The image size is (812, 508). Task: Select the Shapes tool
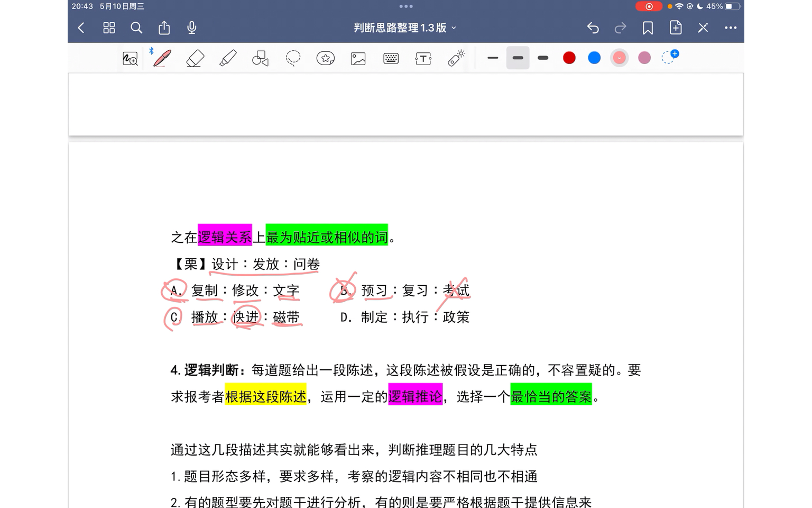pyautogui.click(x=260, y=58)
